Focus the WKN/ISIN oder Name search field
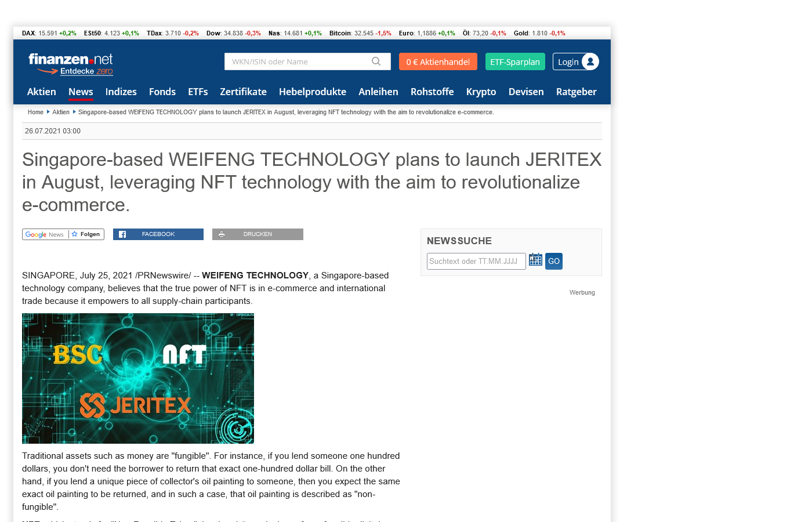Screen dimensions: 812x522 tap(307, 61)
